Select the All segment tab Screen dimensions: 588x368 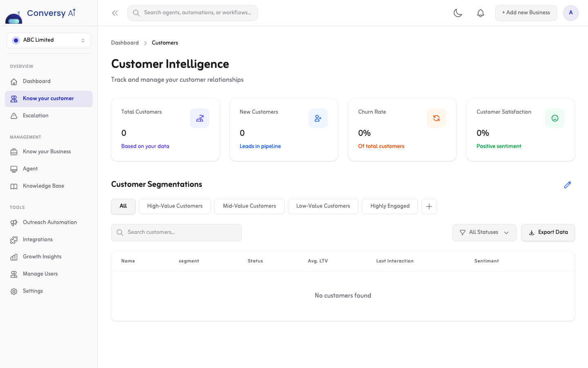tap(123, 206)
